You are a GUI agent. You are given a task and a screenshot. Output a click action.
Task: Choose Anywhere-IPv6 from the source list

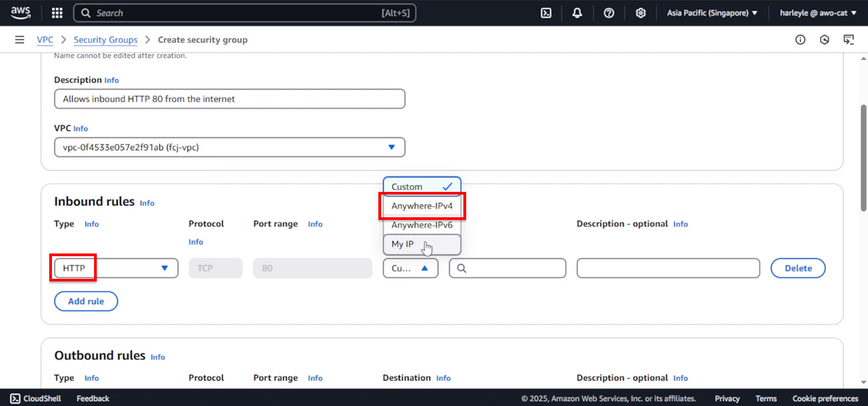click(422, 225)
